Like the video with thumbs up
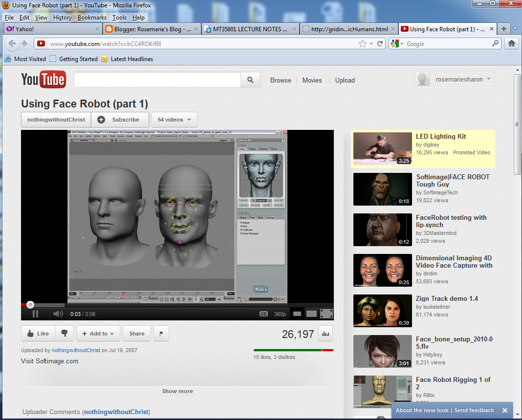This screenshot has height=420, width=522. (38, 334)
